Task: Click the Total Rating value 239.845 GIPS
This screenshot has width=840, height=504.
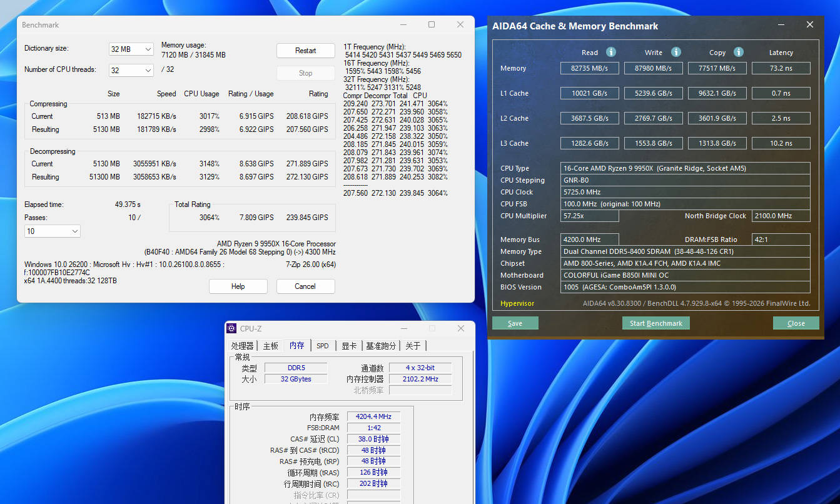Action: click(307, 218)
